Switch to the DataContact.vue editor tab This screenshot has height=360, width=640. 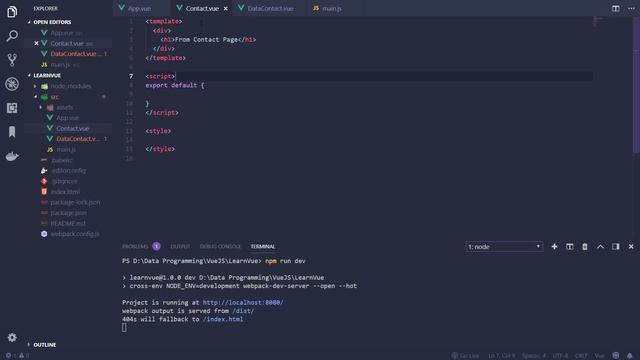coord(270,9)
